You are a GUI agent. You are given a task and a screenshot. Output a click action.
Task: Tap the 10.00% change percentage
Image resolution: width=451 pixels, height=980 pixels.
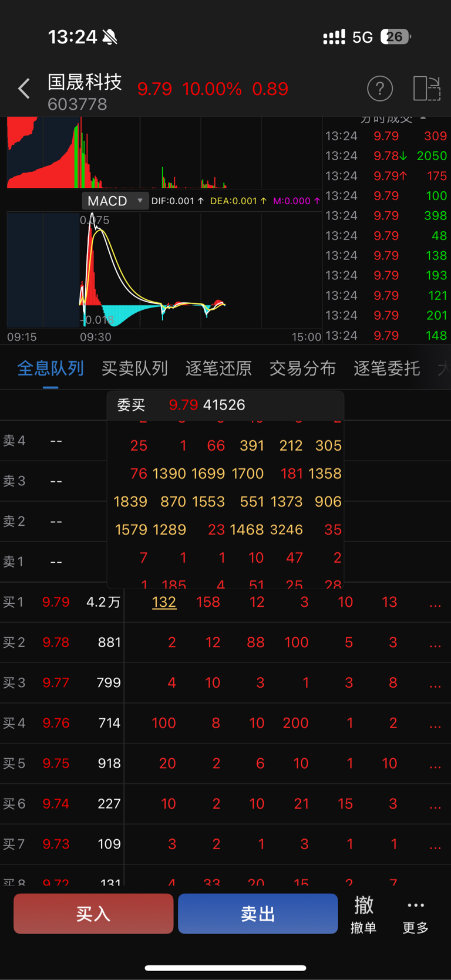(x=212, y=89)
